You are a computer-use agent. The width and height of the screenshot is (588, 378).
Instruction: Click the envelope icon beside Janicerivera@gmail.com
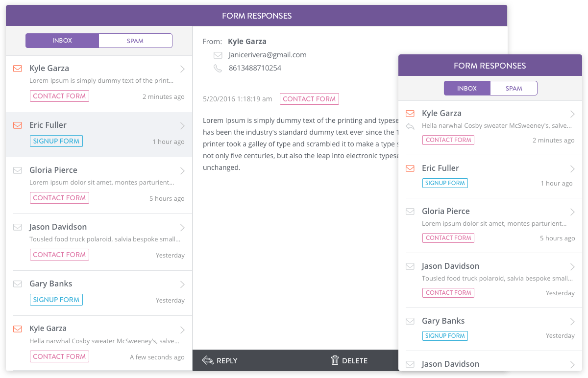coord(218,55)
